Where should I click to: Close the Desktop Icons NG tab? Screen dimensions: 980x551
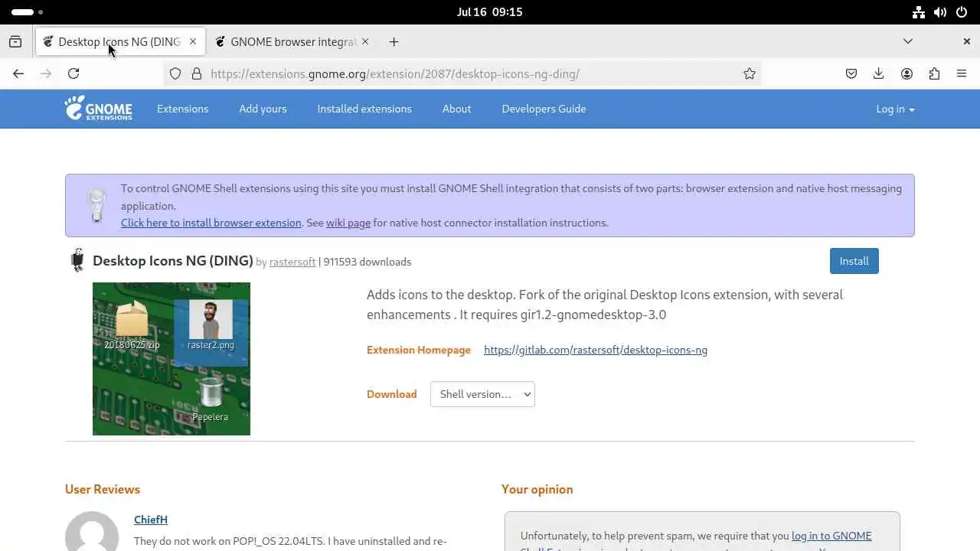click(193, 41)
